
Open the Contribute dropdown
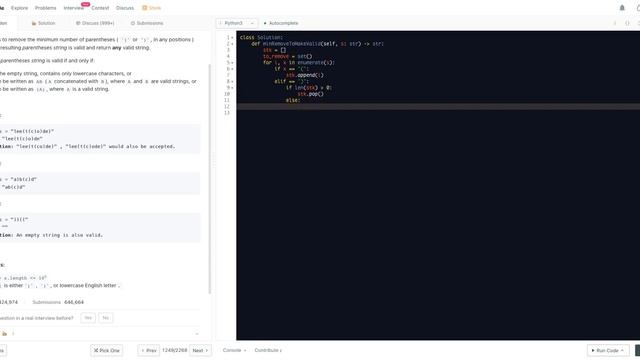pos(268,350)
